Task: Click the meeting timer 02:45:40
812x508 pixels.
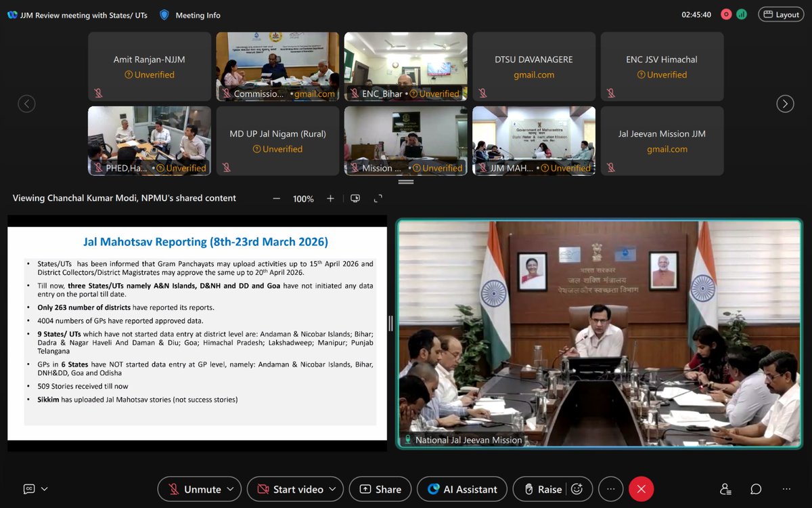Action: pyautogui.click(x=696, y=14)
